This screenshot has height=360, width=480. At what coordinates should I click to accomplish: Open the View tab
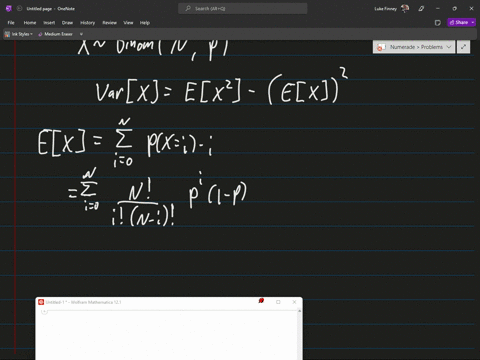[x=128, y=23]
